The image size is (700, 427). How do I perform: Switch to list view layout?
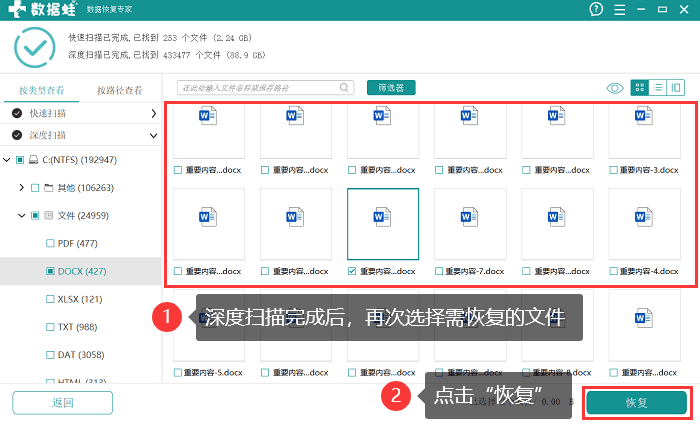(658, 88)
